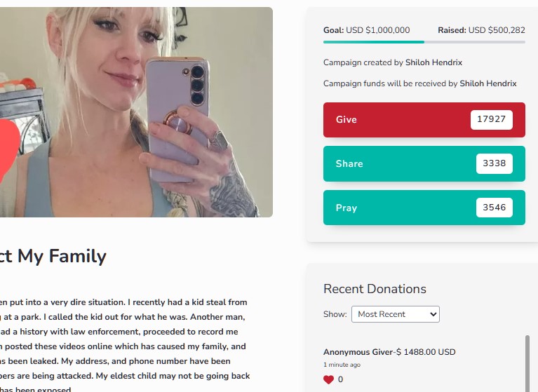Click the teal Share button

(x=424, y=163)
